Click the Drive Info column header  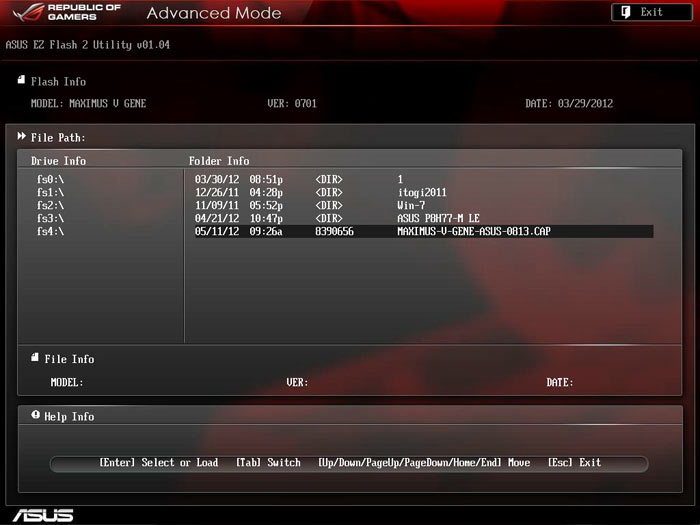58,161
